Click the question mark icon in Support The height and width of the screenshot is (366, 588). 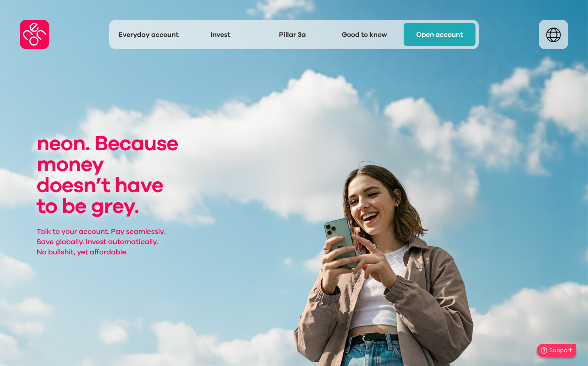(x=544, y=350)
